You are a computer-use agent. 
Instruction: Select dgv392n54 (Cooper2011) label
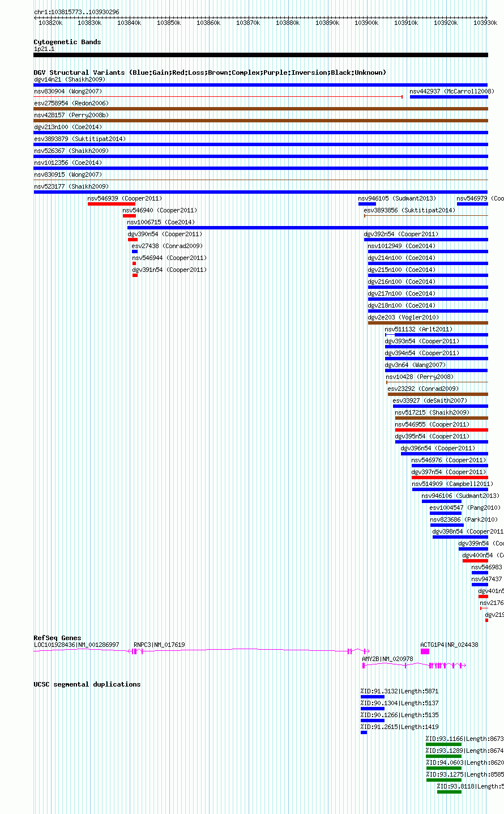pyautogui.click(x=402, y=234)
